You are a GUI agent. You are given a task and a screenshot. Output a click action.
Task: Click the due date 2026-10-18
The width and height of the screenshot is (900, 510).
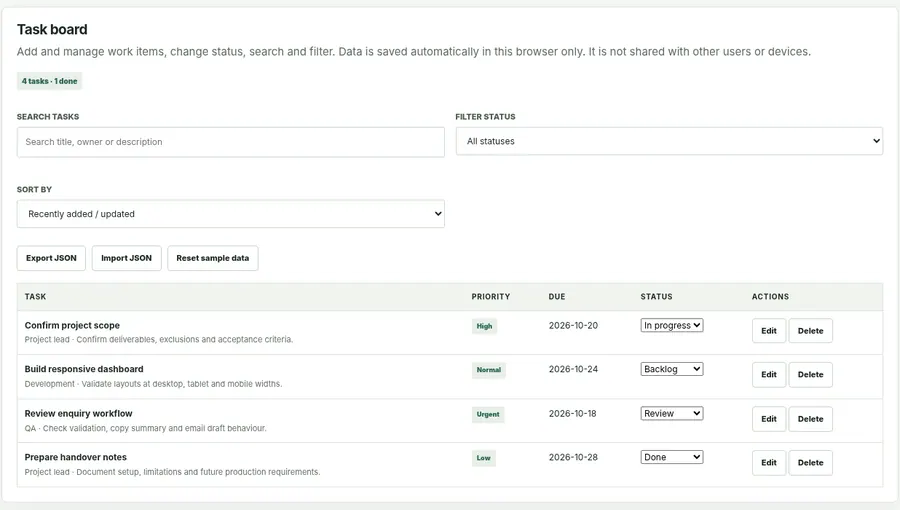(x=572, y=413)
